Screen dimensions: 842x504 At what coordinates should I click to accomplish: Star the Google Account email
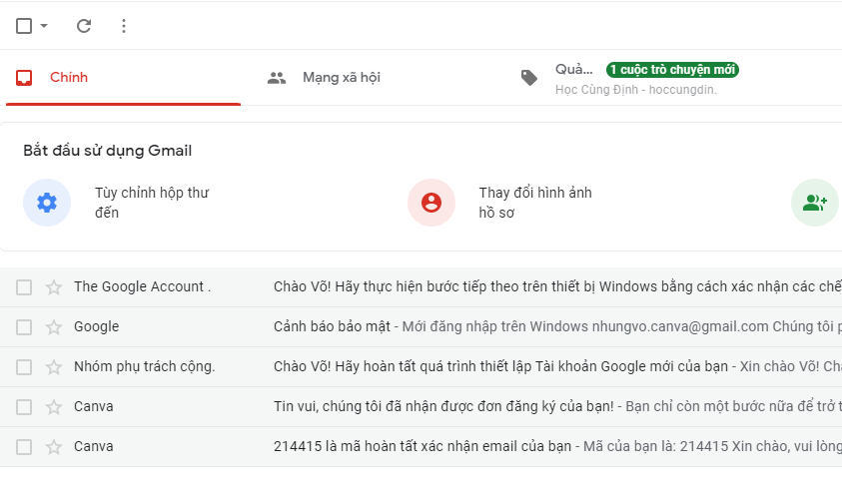point(54,287)
